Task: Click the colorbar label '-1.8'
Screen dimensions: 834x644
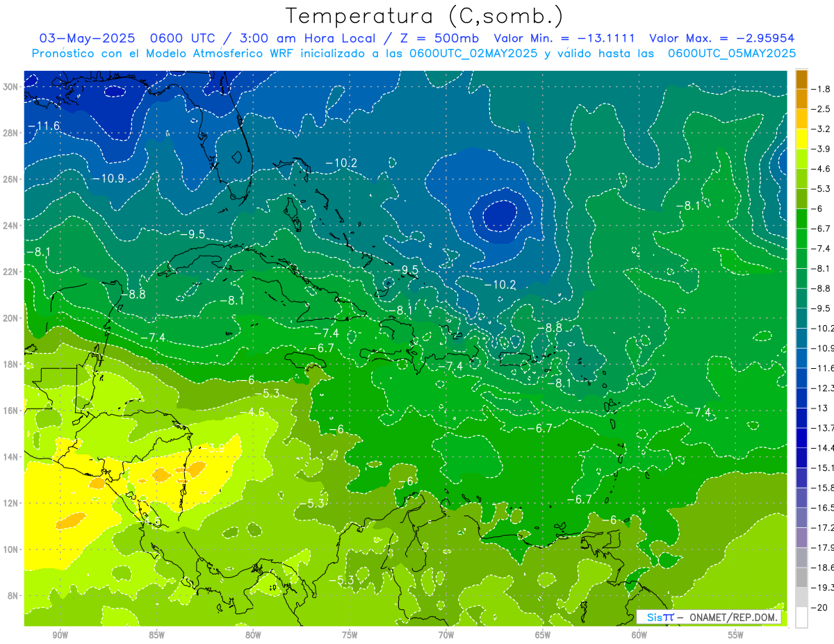Action: pyautogui.click(x=821, y=89)
